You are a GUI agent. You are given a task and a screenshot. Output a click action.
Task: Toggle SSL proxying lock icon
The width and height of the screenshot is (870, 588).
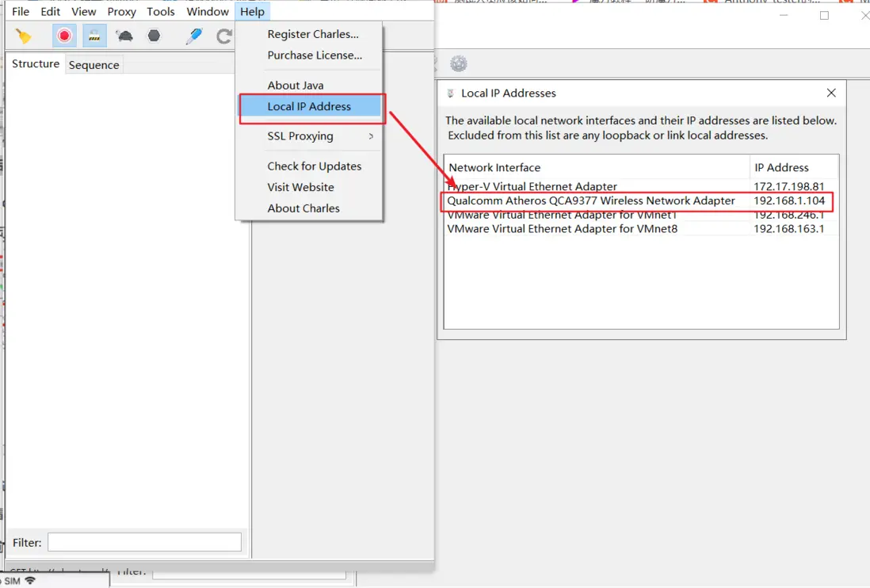point(94,36)
